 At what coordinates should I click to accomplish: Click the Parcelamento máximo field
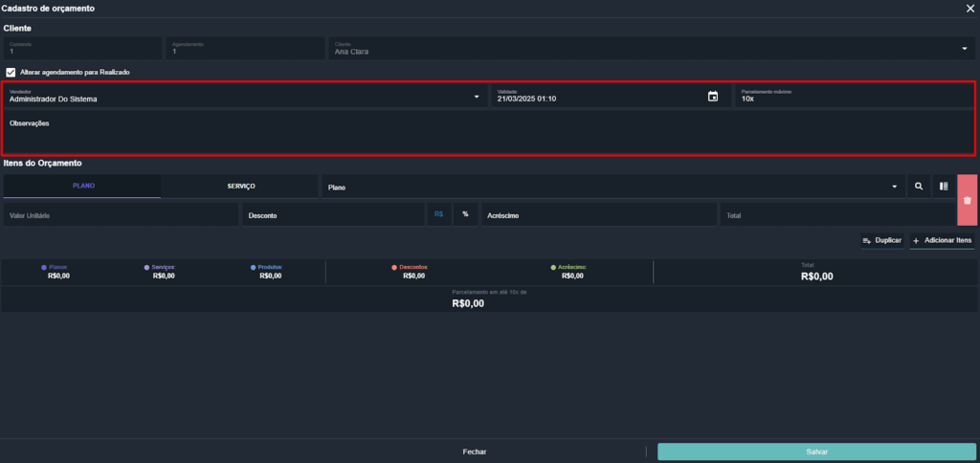[x=855, y=97]
